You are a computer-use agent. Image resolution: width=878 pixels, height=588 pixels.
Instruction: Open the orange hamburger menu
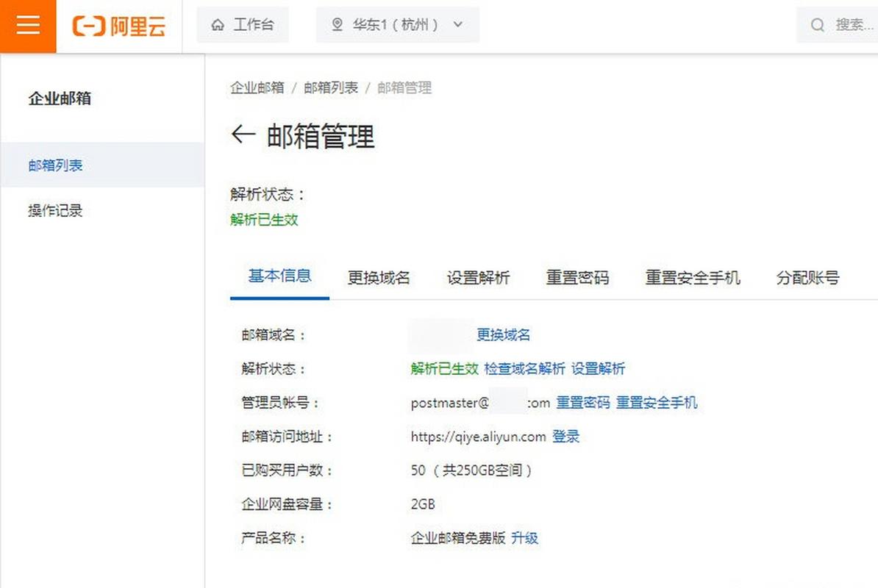click(x=28, y=26)
